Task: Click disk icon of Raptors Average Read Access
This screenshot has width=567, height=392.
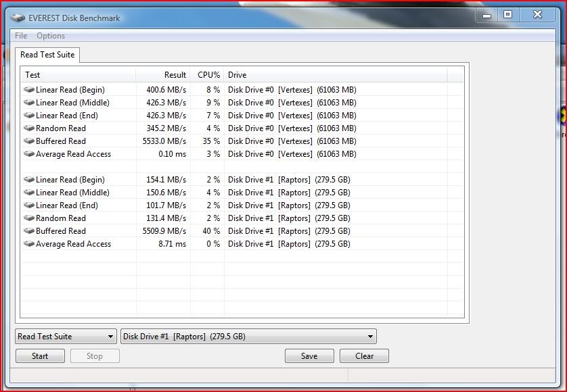Action: click(29, 243)
